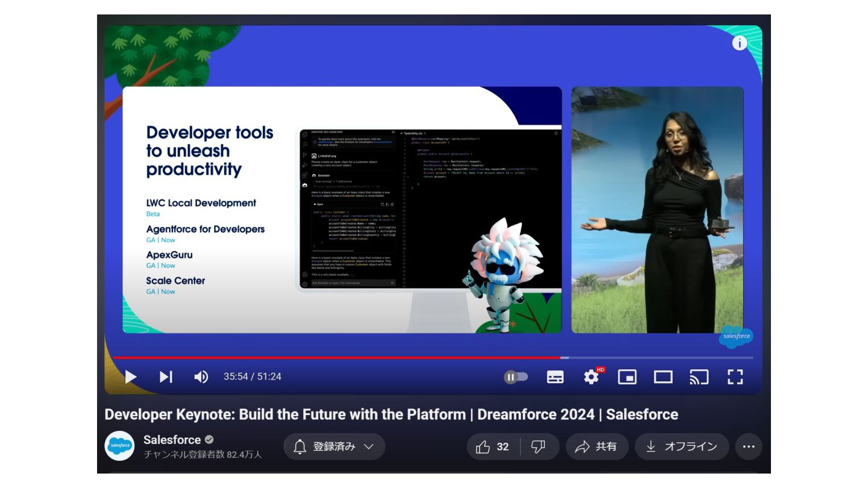This screenshot has height=488, width=868.
Task: Click the Salesforce cloud watermark in video
Action: coord(736,337)
